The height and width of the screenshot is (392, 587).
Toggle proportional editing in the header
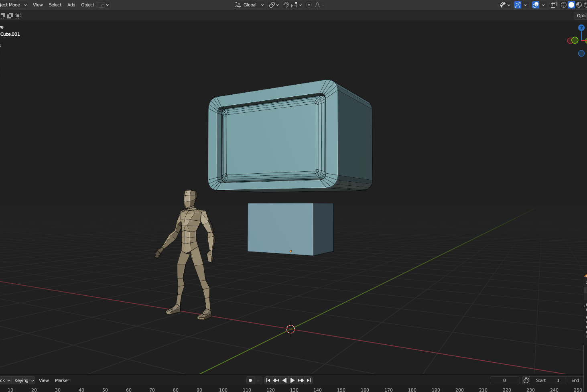click(309, 5)
